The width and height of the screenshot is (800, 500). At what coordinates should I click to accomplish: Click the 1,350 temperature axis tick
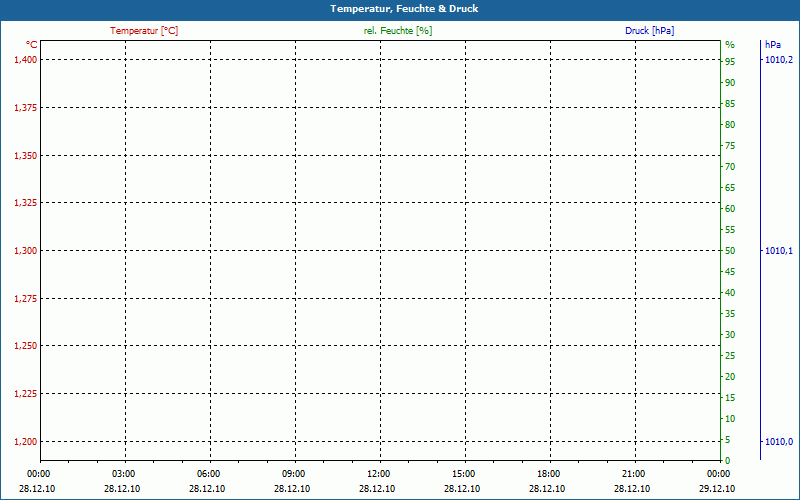tap(25, 156)
